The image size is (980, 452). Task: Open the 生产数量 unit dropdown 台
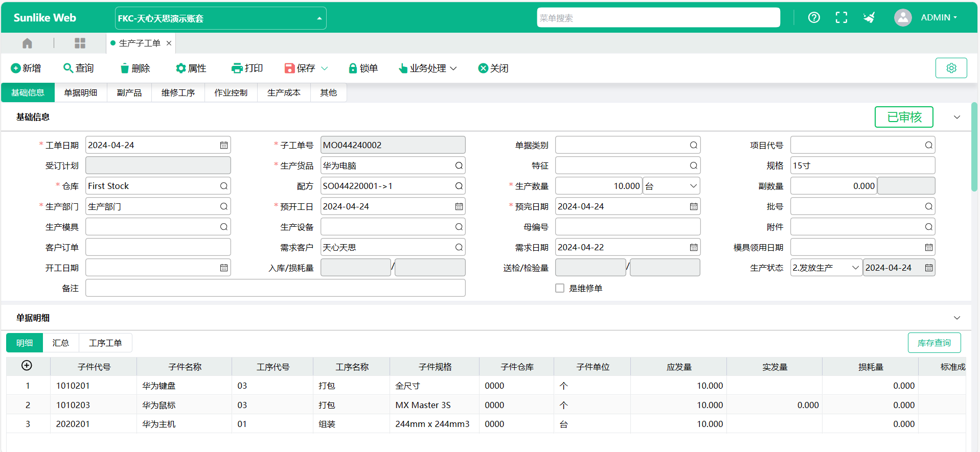pyautogui.click(x=671, y=186)
